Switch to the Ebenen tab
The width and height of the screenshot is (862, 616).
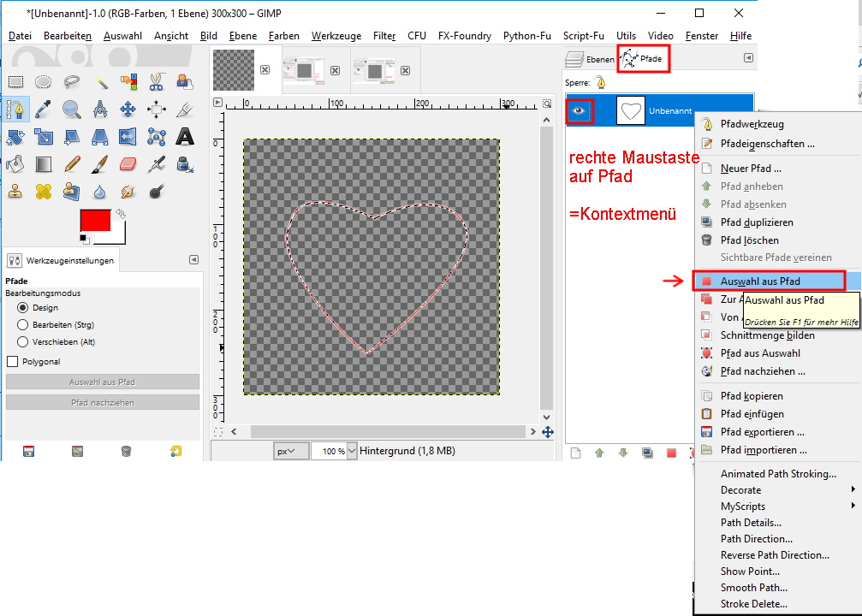point(590,59)
